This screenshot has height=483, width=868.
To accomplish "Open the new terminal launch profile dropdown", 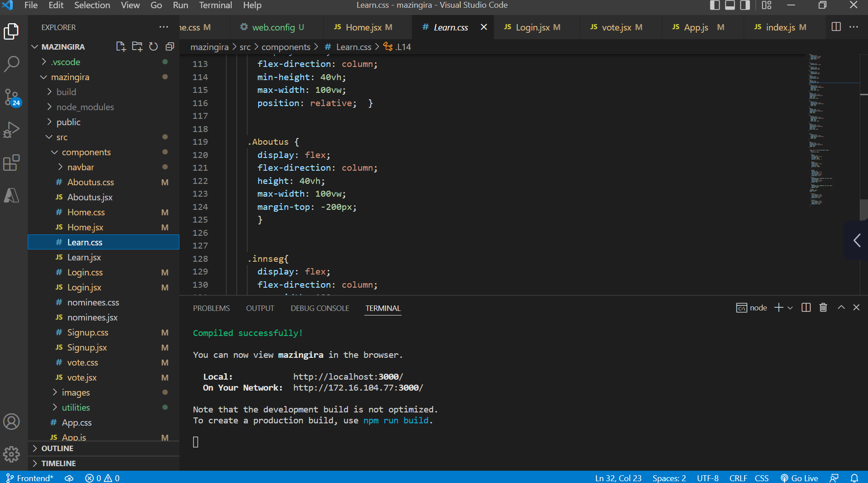I will coord(790,308).
